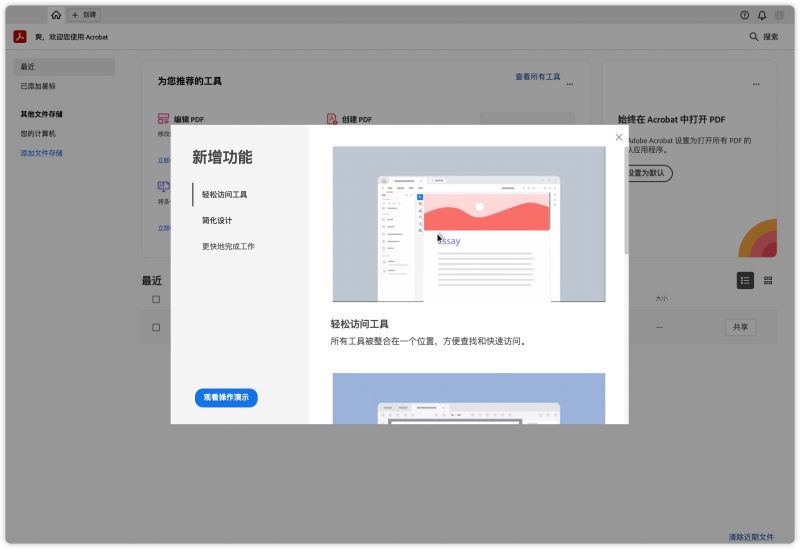Click the 共享 button in the file row
Viewport: 800px width, 549px height.
tap(740, 327)
